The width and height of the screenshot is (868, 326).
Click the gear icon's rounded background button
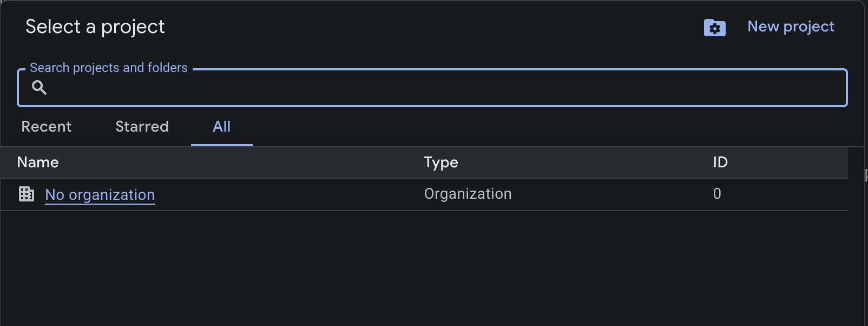[714, 27]
